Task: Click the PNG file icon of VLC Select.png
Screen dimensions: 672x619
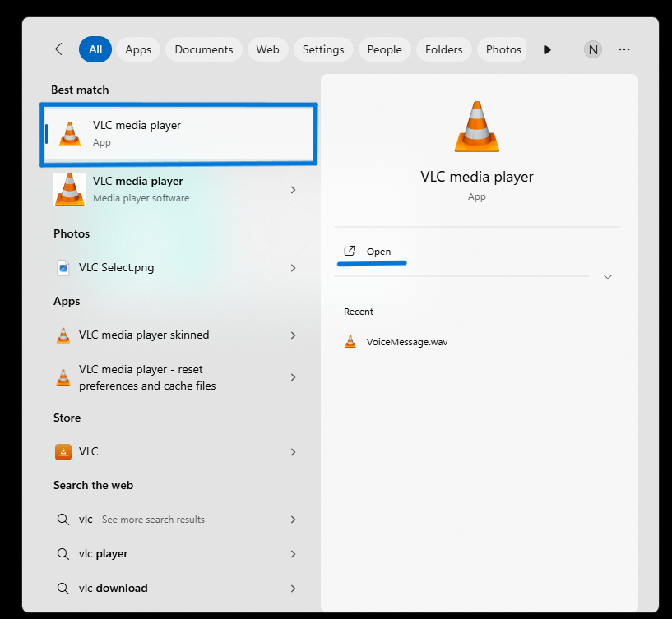Action: point(63,268)
